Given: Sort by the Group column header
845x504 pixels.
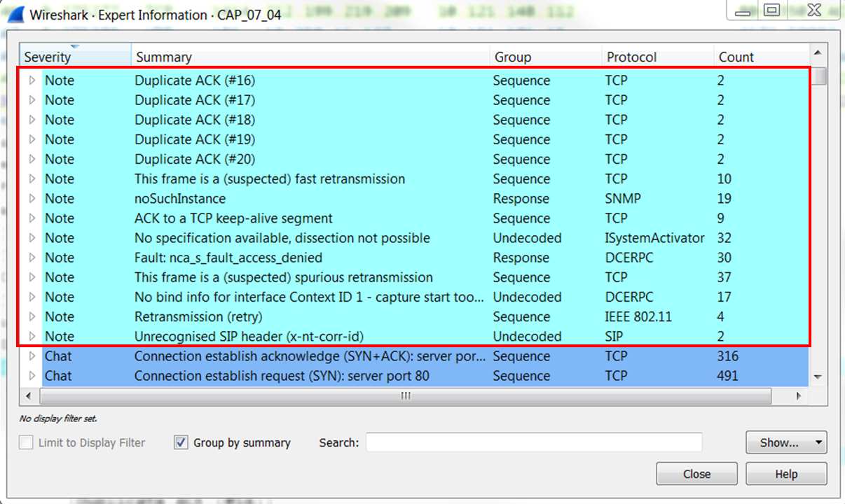Looking at the screenshot, I should [x=546, y=57].
